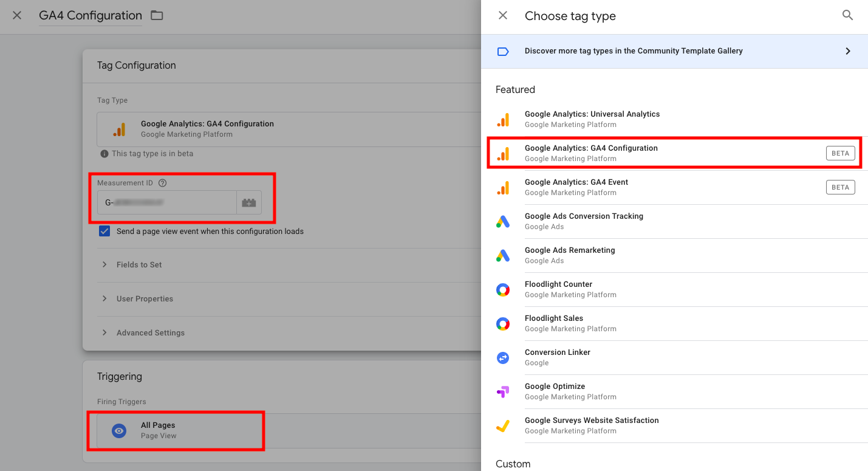Toggle Send a page view event checkbox
Image resolution: width=868 pixels, height=471 pixels.
click(x=104, y=231)
